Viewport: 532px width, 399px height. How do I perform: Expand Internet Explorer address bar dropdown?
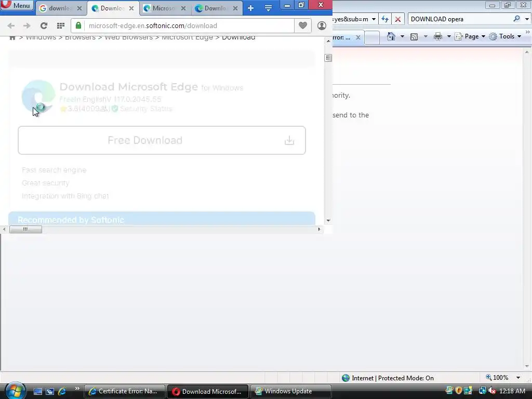374,19
